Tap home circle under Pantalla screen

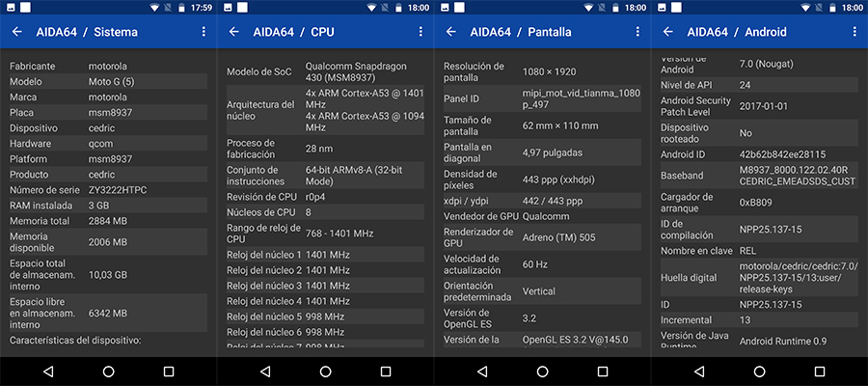tap(542, 372)
